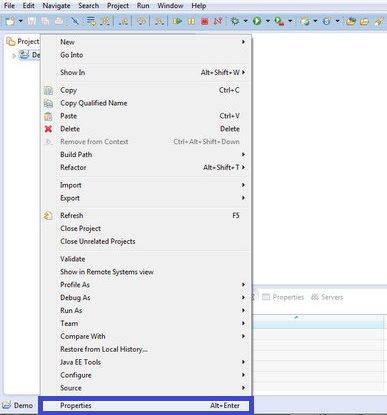Screen dimensions: 387x415
Task: Click the Refresh icon in context menu
Action: tap(48, 216)
